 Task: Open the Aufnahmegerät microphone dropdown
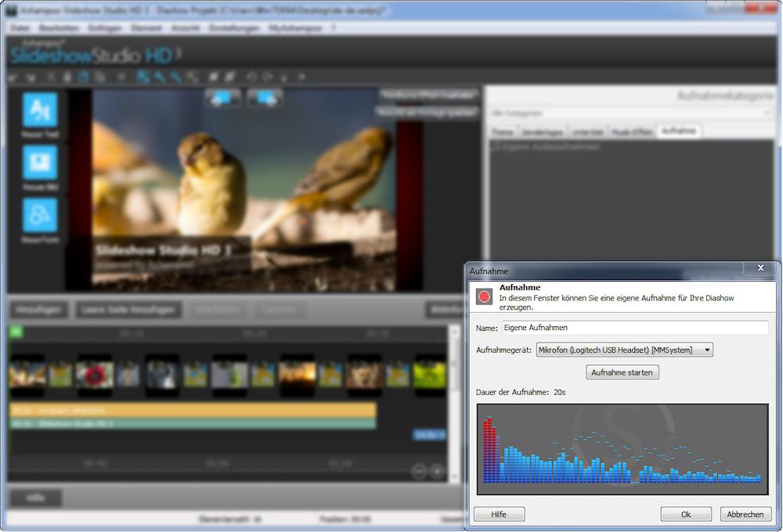point(624,350)
